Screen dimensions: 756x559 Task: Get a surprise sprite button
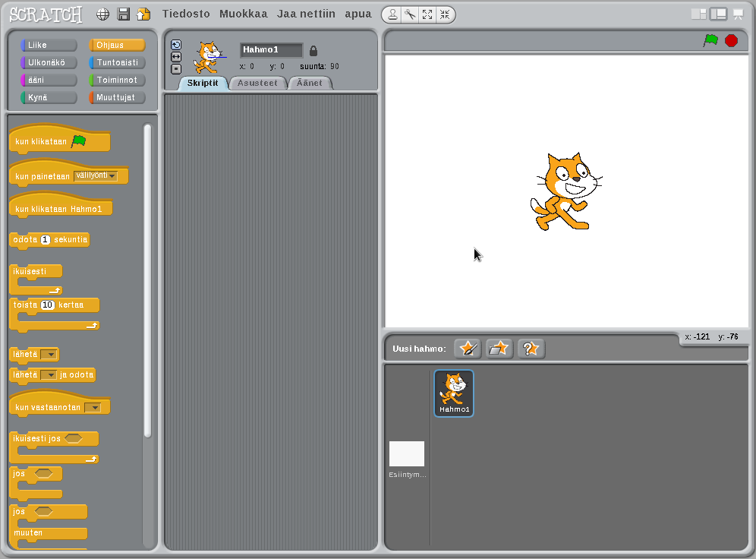tap(531, 348)
